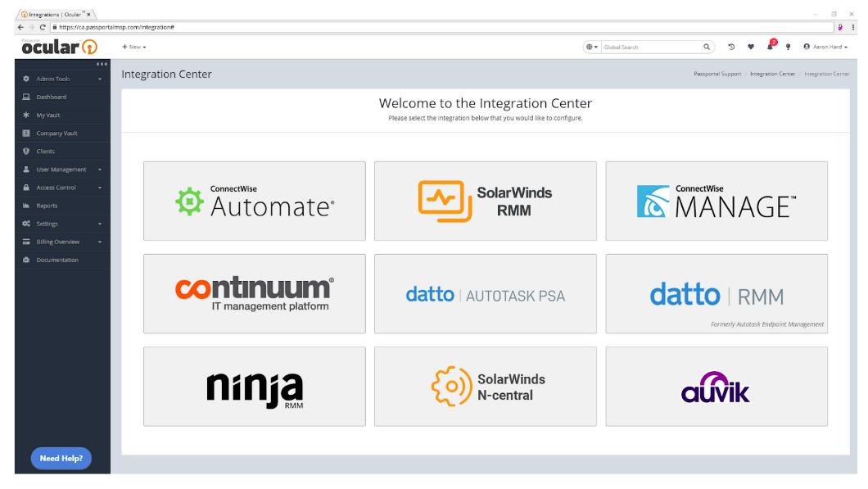Collapse the sidebar with the triple-arrow icon
868x489 pixels.
pyautogui.click(x=102, y=64)
